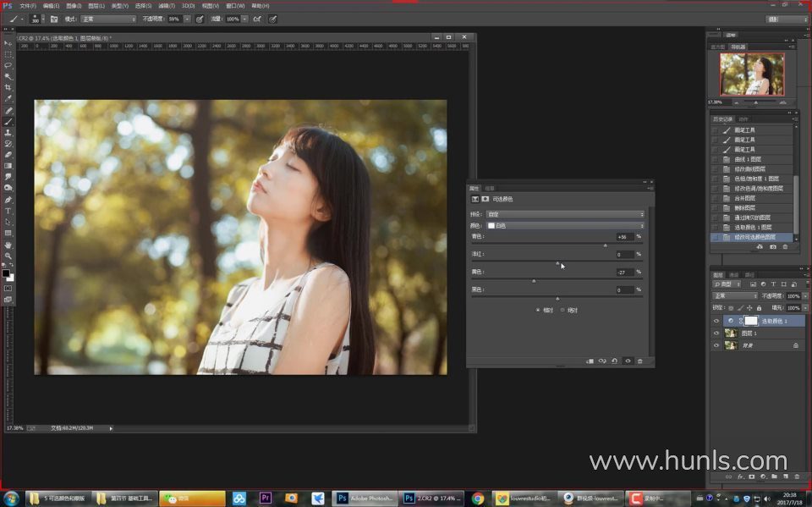Image resolution: width=812 pixels, height=507 pixels.
Task: Open the 图像(I) menu
Action: [74, 6]
